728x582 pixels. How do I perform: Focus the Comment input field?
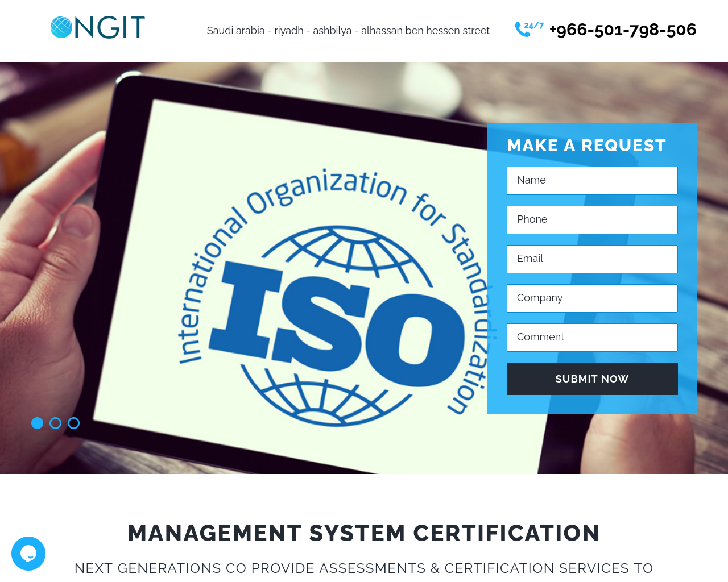(x=592, y=338)
